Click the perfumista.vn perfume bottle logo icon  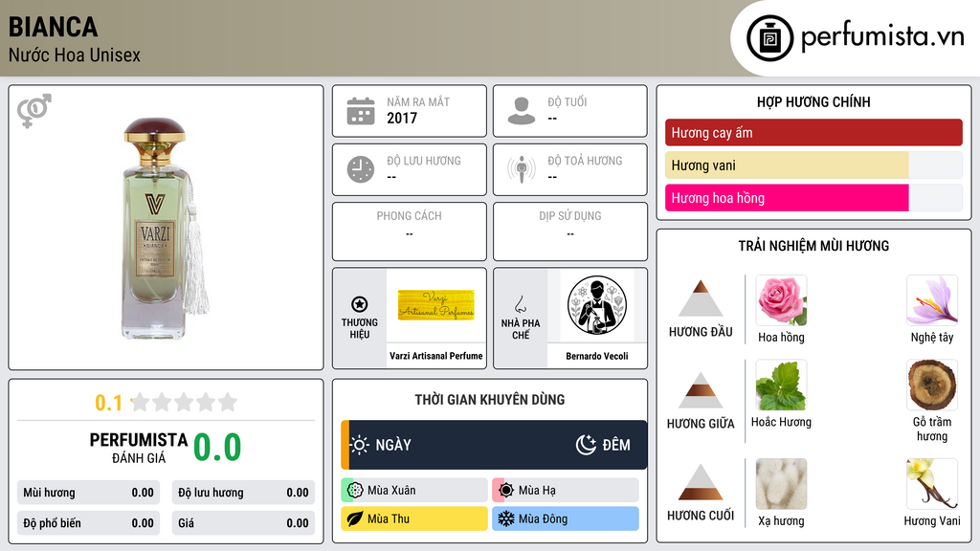pyautogui.click(x=769, y=38)
